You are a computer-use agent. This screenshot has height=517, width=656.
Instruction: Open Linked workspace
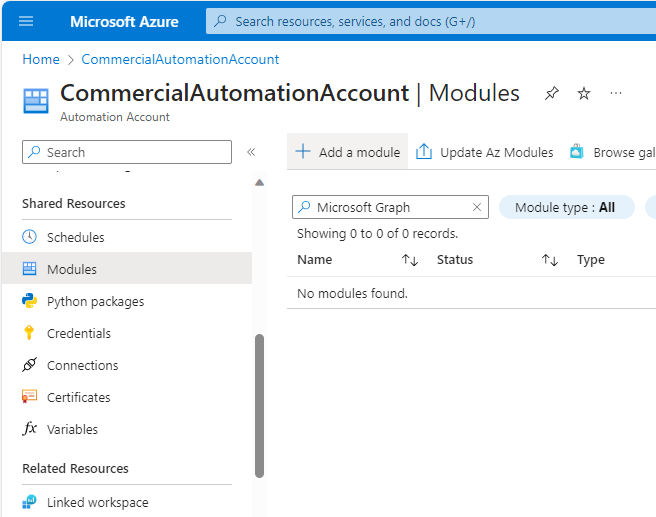[127, 502]
